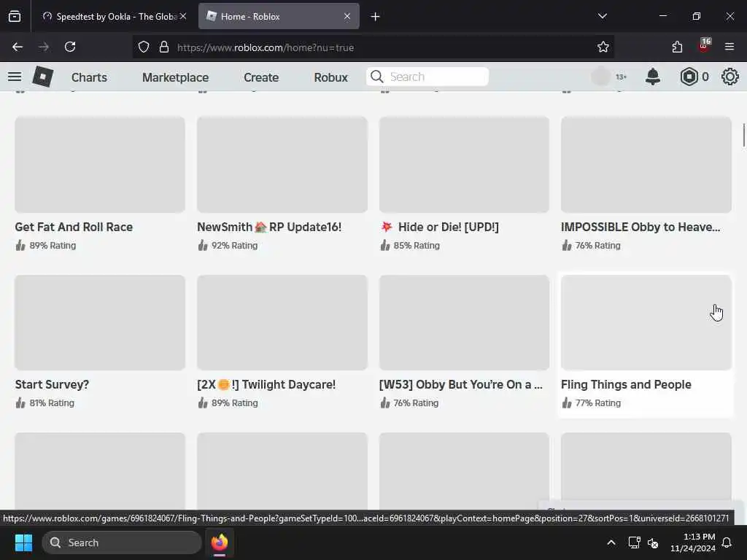Open the Firefox extensions puzzle icon

click(677, 47)
